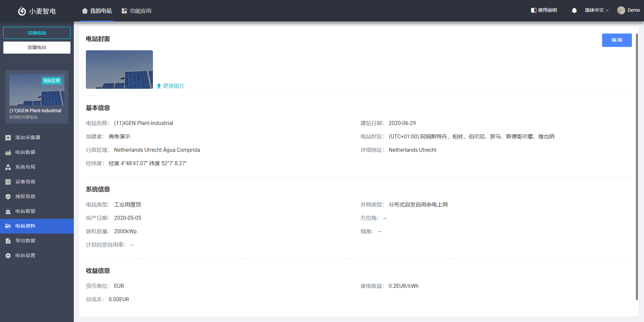Click the 创建电站 button

coord(37,48)
